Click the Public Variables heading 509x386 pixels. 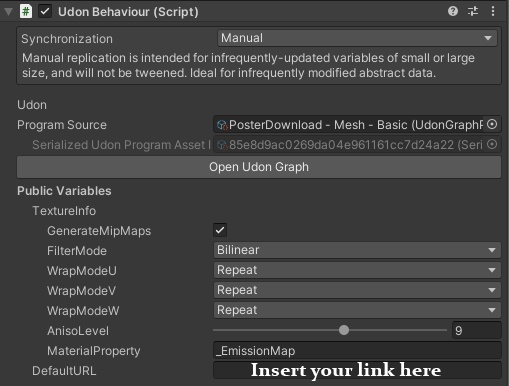pos(64,191)
